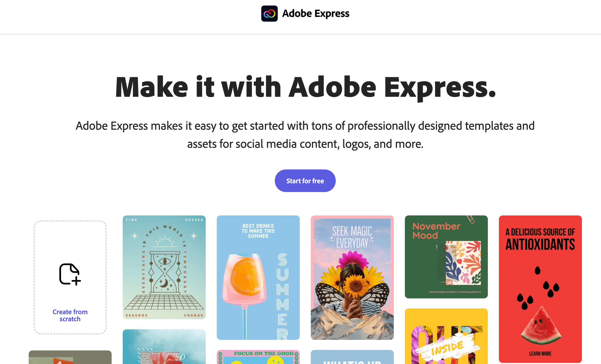Click the Adobe Express logo icon
This screenshot has width=601, height=364.
[x=269, y=14]
